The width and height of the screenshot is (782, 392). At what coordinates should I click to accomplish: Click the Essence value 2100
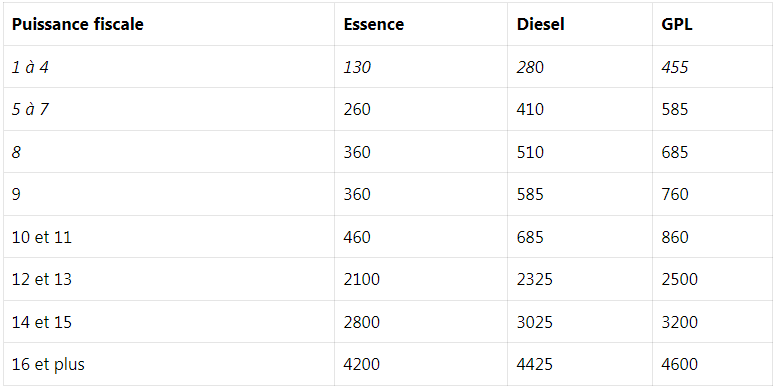(x=362, y=279)
